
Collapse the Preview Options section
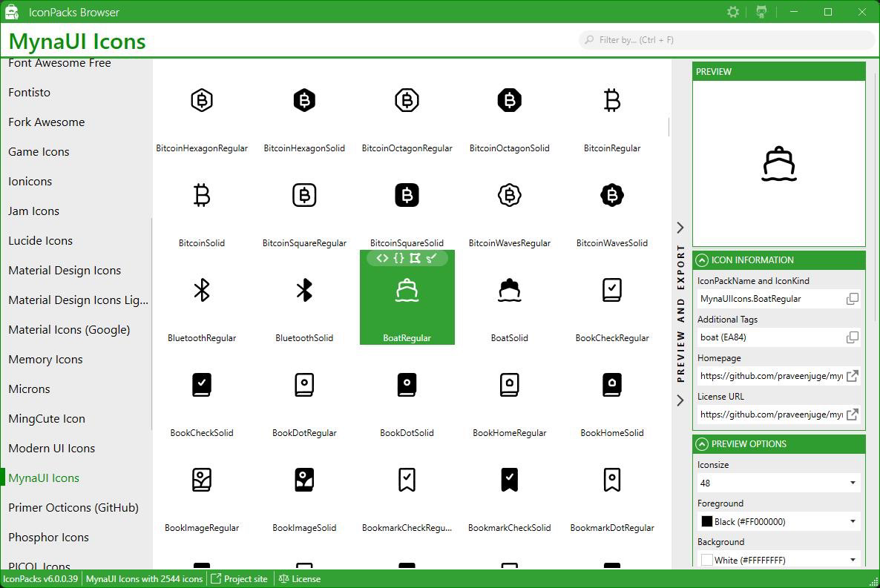701,444
